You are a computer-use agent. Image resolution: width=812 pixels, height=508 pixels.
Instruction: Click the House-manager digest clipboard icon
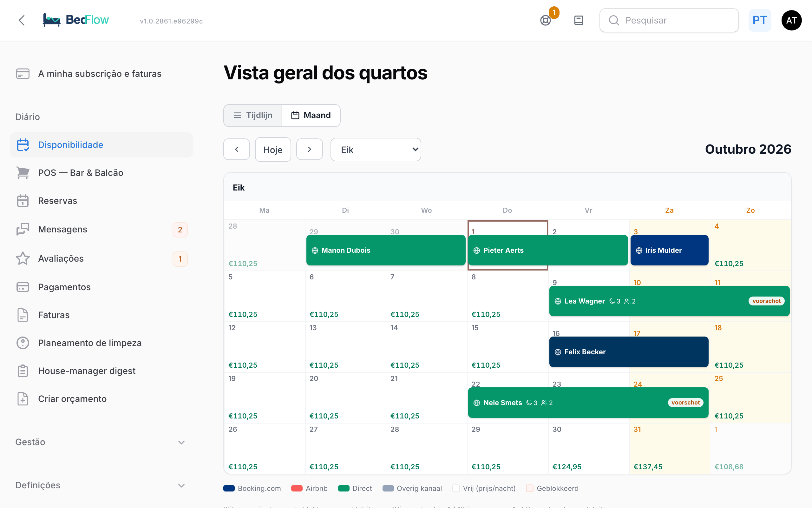pos(23,371)
